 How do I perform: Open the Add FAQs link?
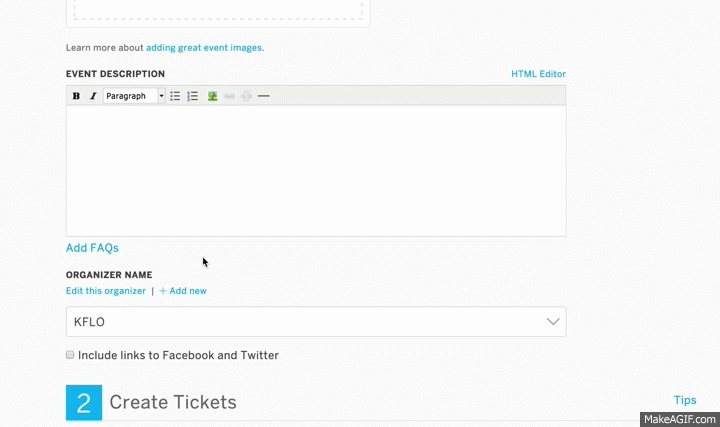pyautogui.click(x=92, y=248)
